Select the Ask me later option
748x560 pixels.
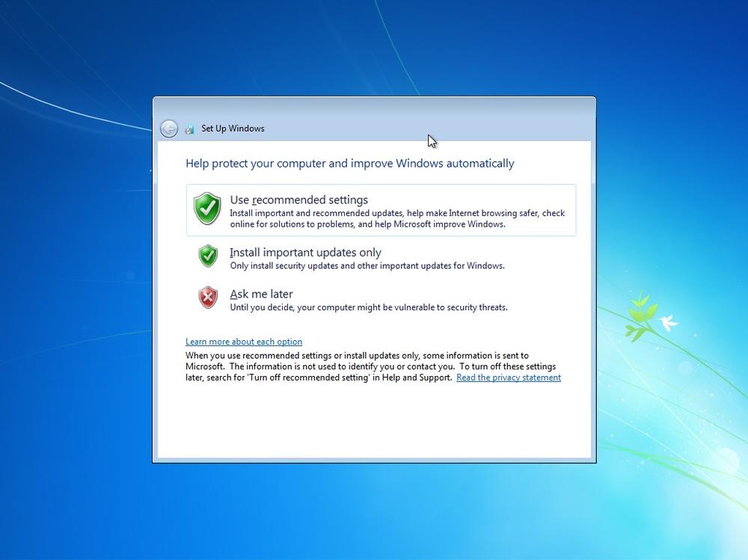261,293
